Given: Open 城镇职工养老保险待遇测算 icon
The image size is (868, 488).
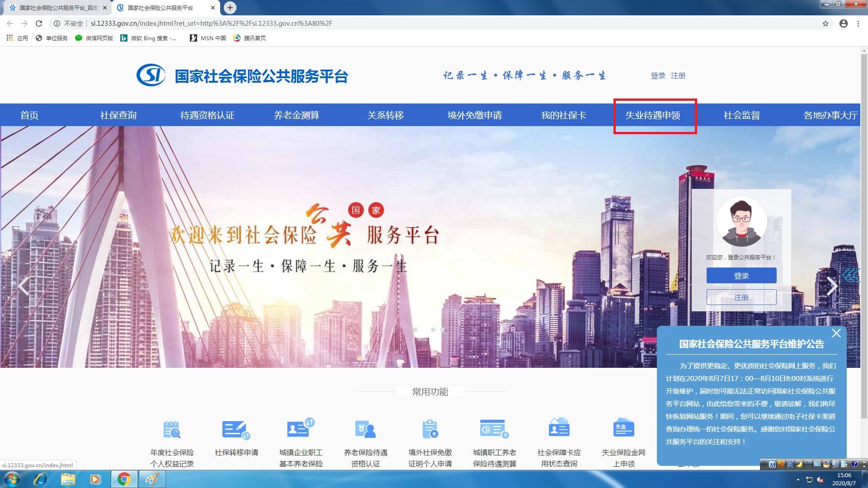Looking at the screenshot, I should pyautogui.click(x=494, y=429).
